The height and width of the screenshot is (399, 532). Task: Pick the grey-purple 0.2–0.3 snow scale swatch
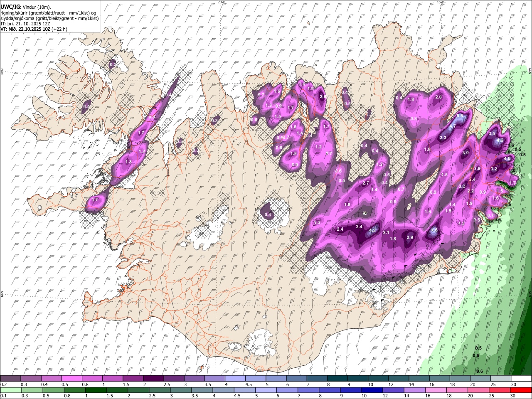(10, 379)
